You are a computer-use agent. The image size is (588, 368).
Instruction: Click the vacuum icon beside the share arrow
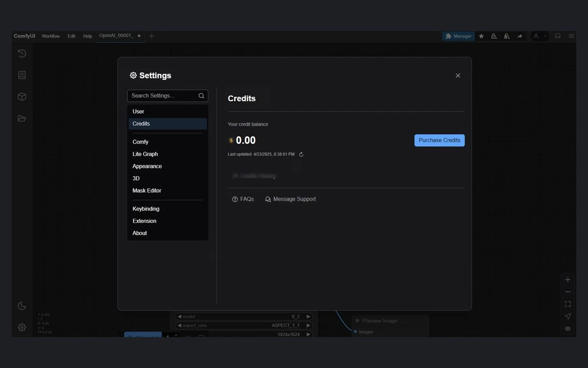tap(507, 36)
